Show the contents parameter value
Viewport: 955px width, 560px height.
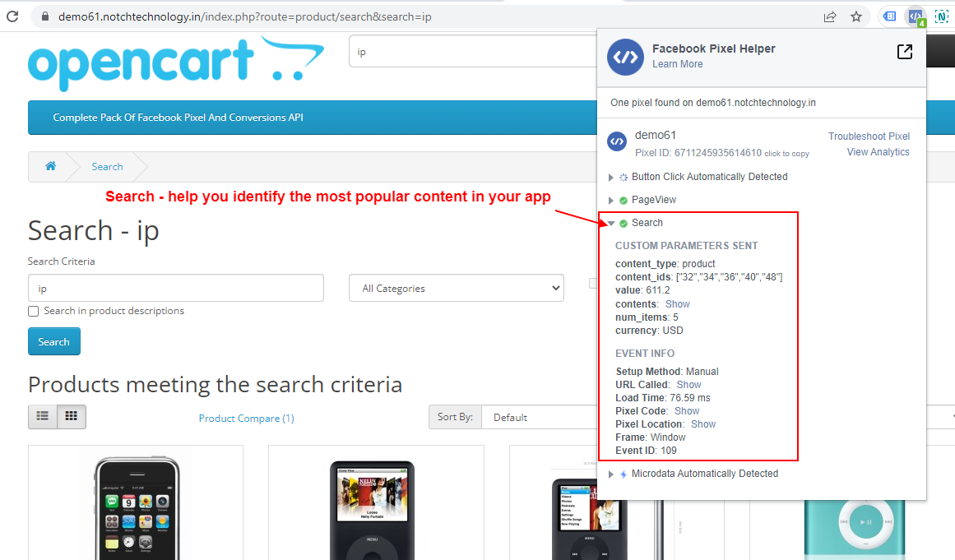[x=677, y=303]
